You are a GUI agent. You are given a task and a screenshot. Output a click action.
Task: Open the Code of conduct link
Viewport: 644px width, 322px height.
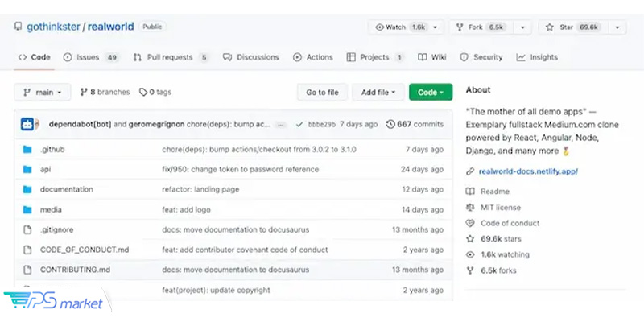[x=510, y=223]
